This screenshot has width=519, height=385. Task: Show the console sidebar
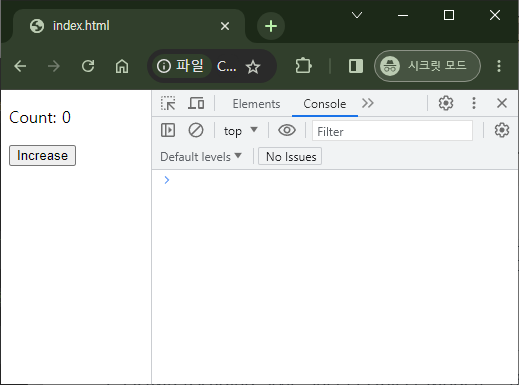(x=168, y=130)
